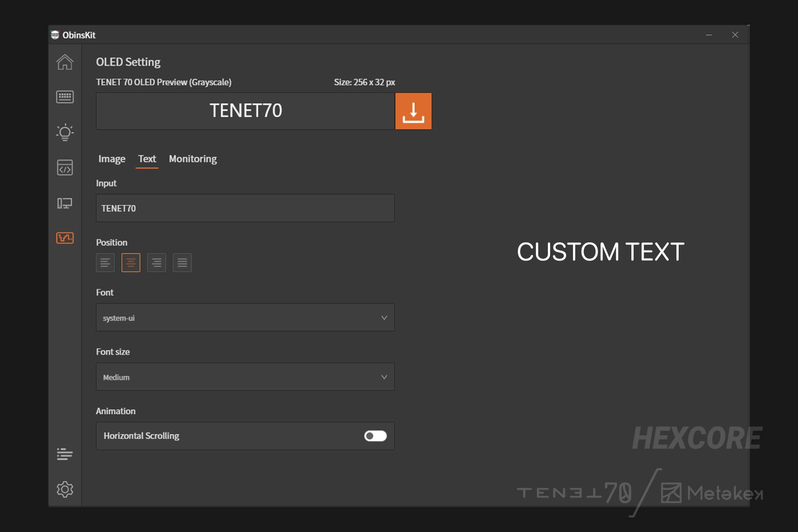The width and height of the screenshot is (798, 532).
Task: Switch to the Monitoring tab
Action: point(192,159)
